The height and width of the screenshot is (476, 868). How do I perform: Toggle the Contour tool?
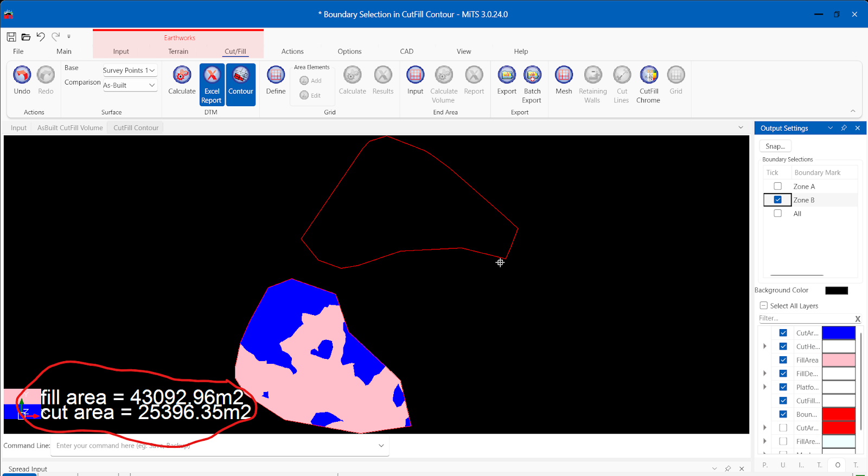241,85
